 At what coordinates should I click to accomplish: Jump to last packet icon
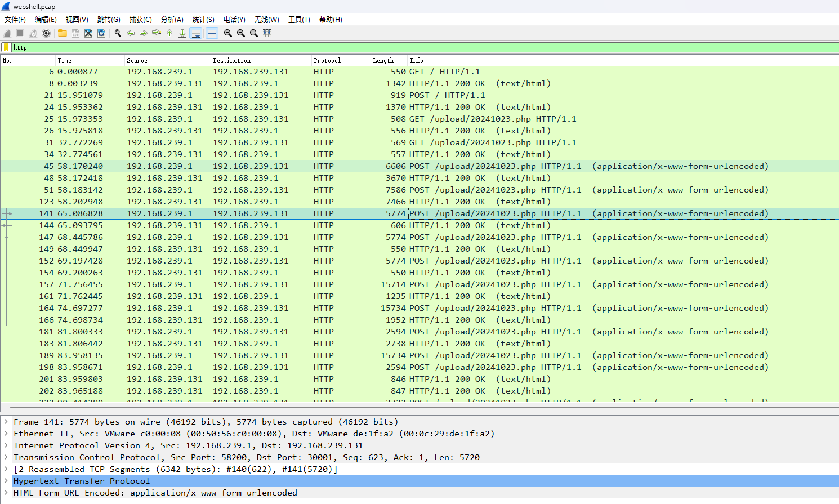182,33
